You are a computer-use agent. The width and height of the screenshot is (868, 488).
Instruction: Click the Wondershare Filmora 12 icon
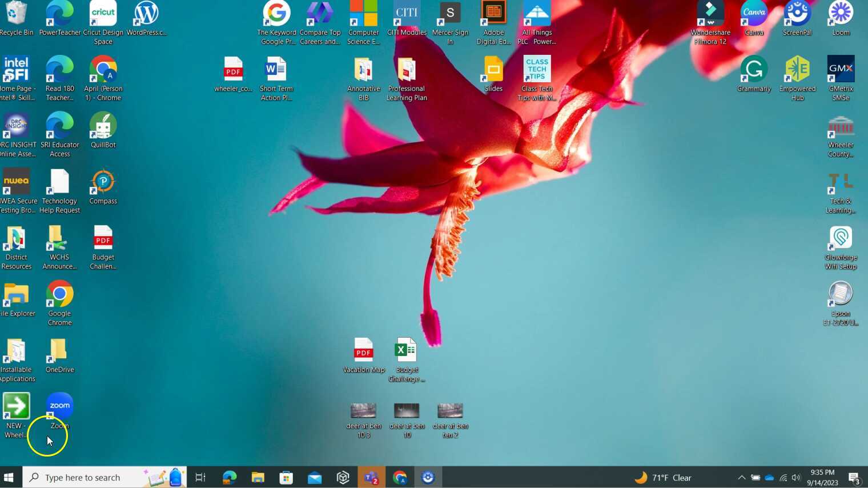coord(710,14)
